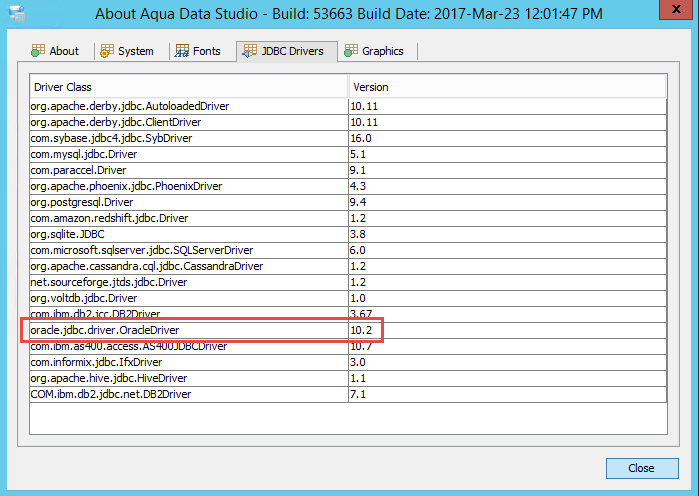Click the SQLite version 3.8 cell
This screenshot has width=699, height=496.
tap(507, 234)
